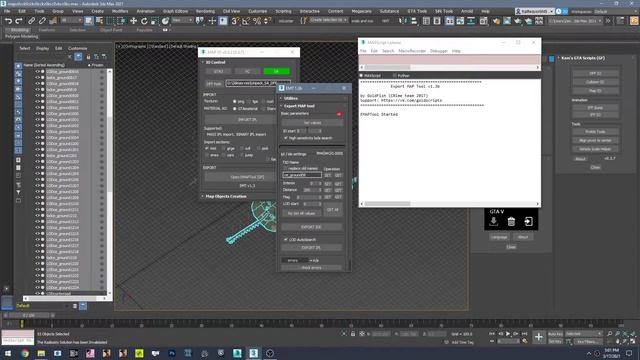The width and height of the screenshot is (640, 360).
Task: Open Select by Name icon in toolbar
Action: 99,21
